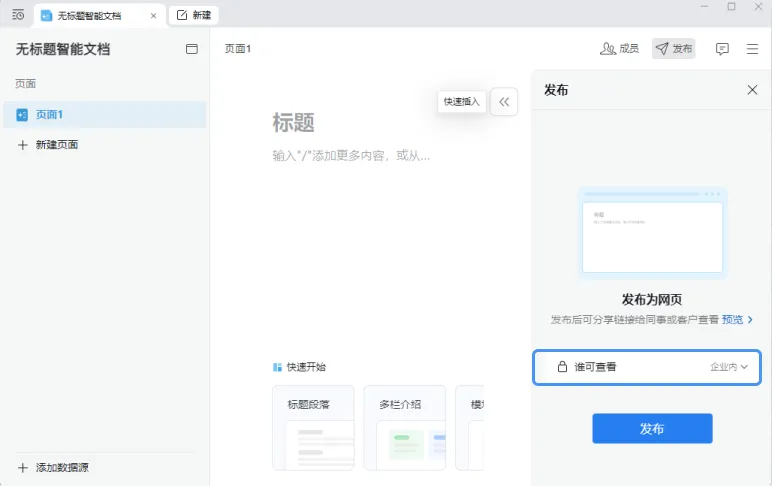The height and width of the screenshot is (486, 772).
Task: Click the plus icon beside 新建页面
Action: click(22, 145)
